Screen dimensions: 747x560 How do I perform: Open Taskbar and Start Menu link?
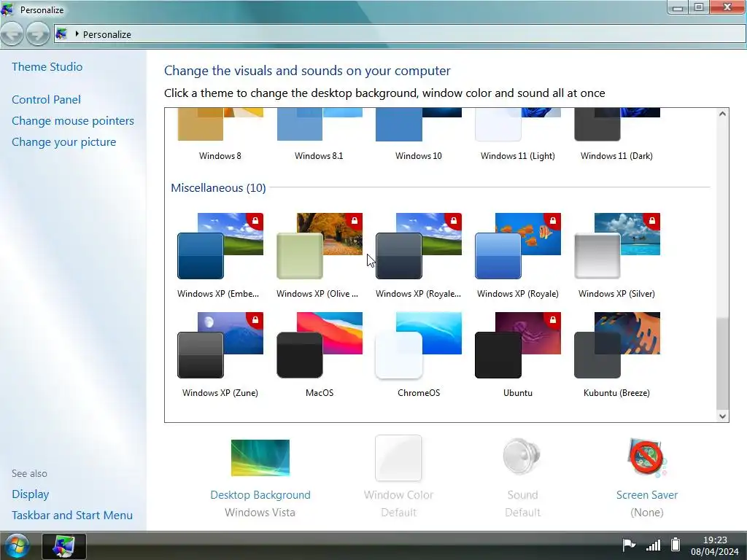[72, 516]
